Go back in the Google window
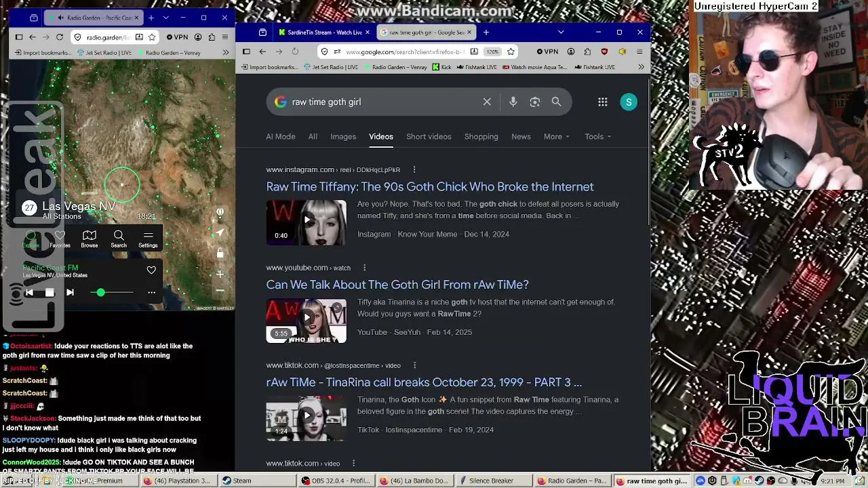 [x=262, y=52]
